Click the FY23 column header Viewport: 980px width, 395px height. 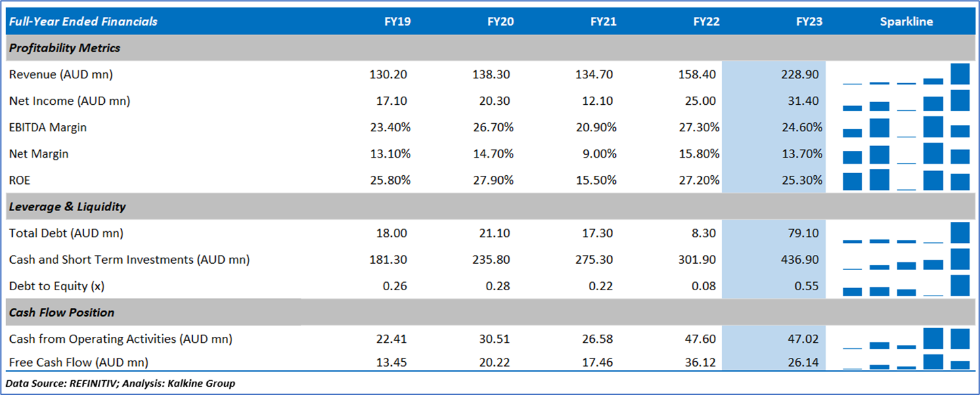tap(809, 22)
